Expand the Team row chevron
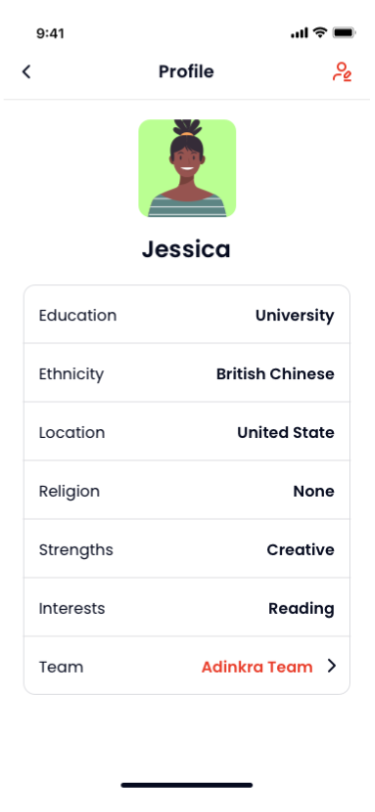Screen dimensions: 375x812 tap(331, 666)
